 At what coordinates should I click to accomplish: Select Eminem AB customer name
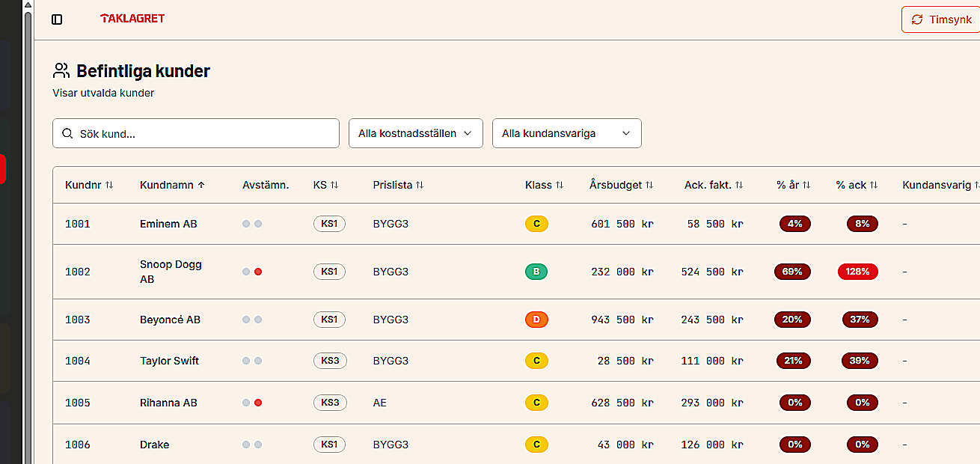(168, 224)
